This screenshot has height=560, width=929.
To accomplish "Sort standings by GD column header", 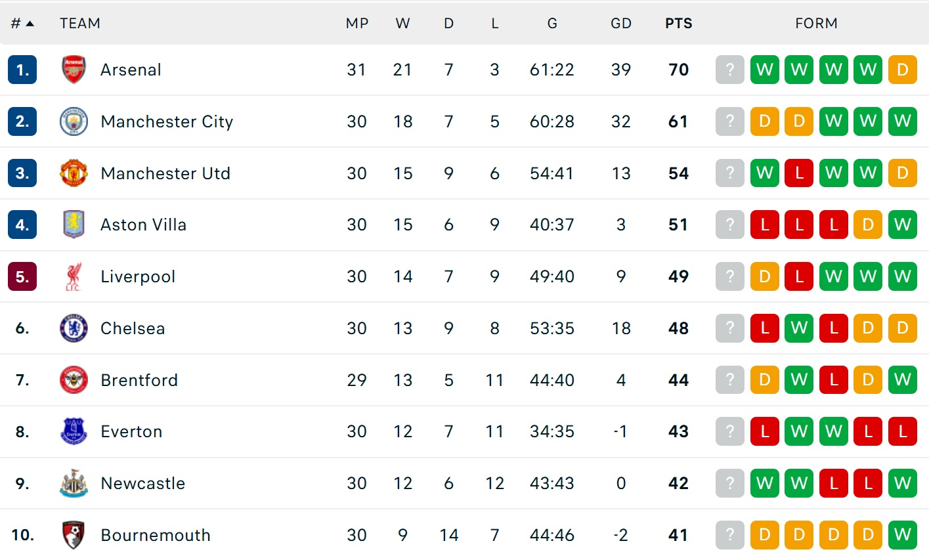I will click(620, 24).
